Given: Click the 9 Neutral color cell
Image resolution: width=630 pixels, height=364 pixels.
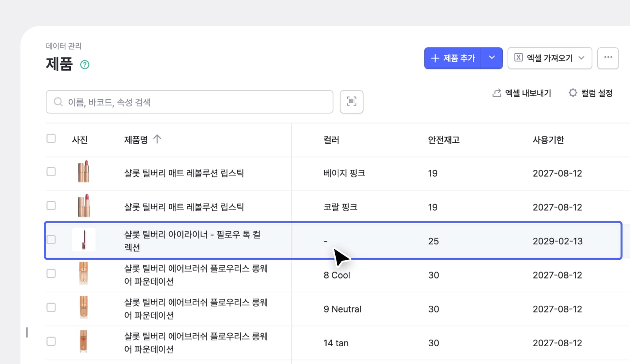Looking at the screenshot, I should (x=342, y=309).
